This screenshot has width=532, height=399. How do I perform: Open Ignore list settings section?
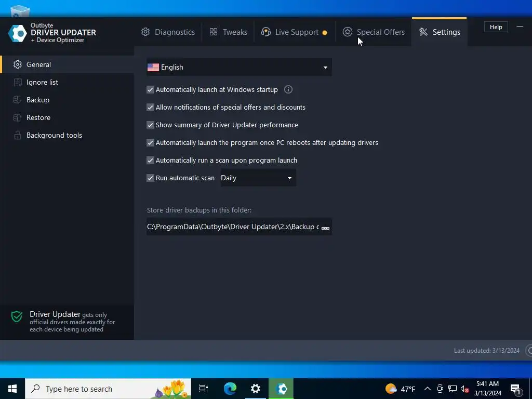click(x=67, y=82)
